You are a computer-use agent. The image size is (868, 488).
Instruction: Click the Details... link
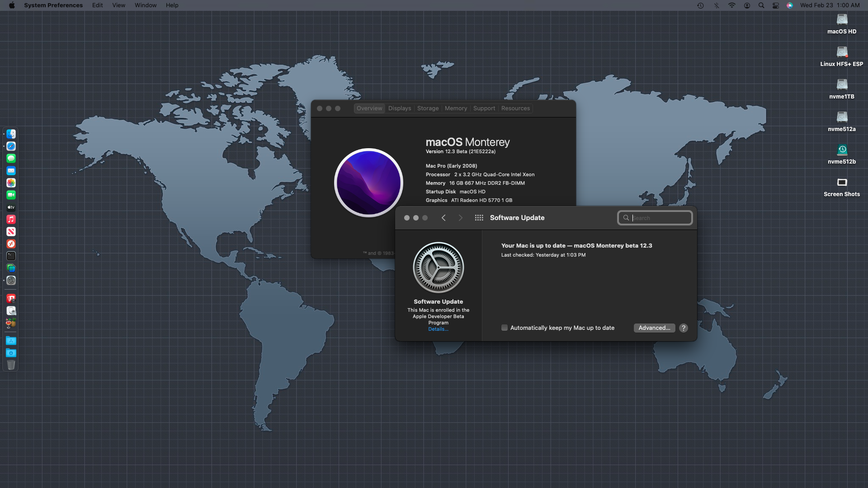(438, 329)
